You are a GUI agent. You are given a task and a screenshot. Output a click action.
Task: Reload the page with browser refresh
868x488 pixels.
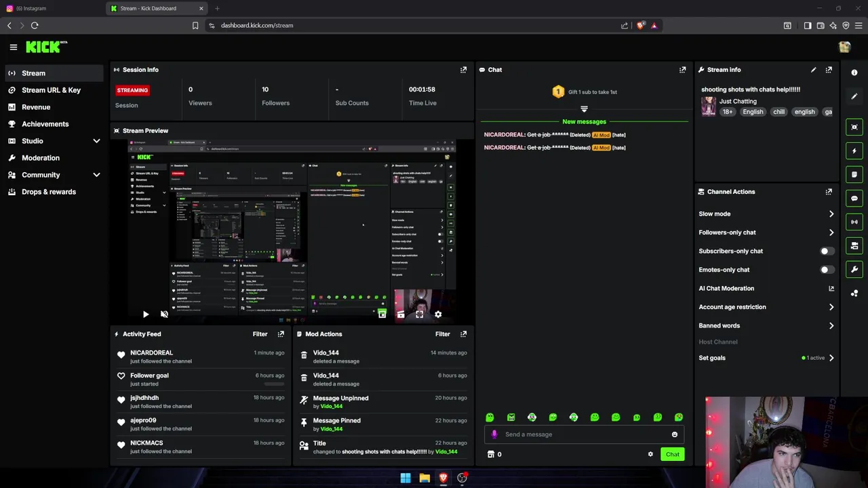coord(35,25)
